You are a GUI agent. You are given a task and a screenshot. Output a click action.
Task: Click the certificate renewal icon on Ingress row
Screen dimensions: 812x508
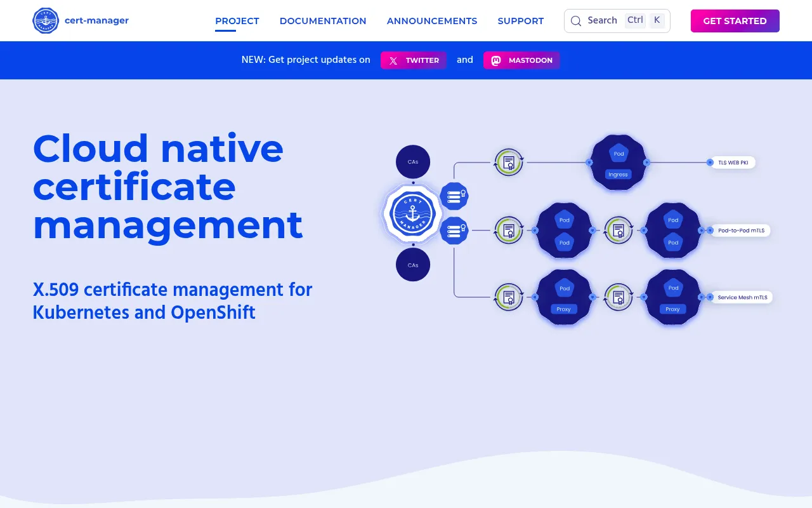(509, 163)
